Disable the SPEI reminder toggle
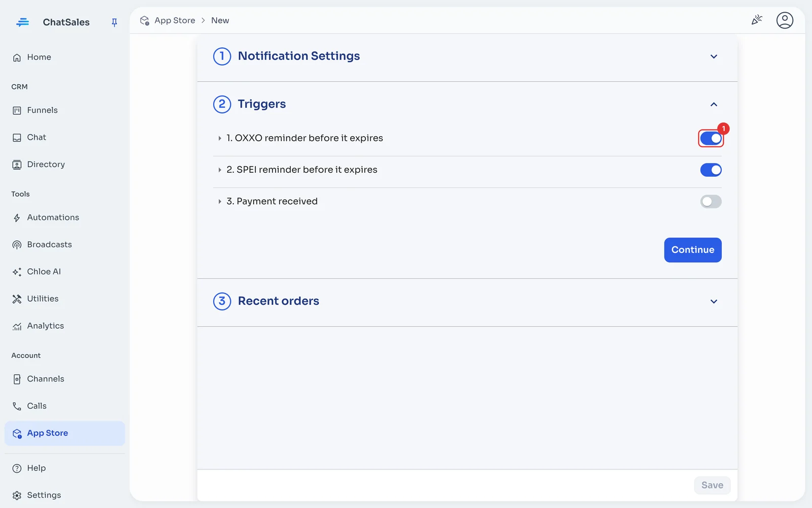The height and width of the screenshot is (508, 812). tap(710, 170)
